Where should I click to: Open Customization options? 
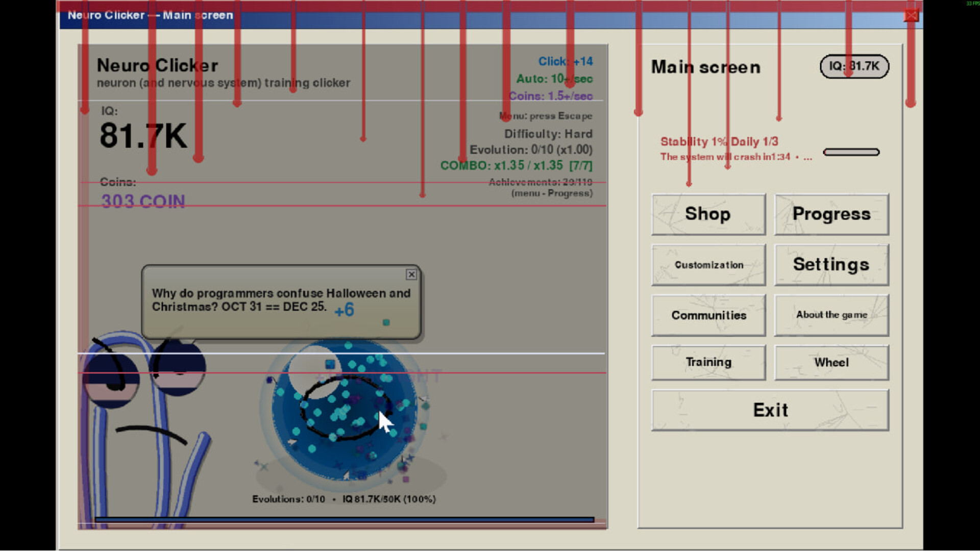[708, 264]
